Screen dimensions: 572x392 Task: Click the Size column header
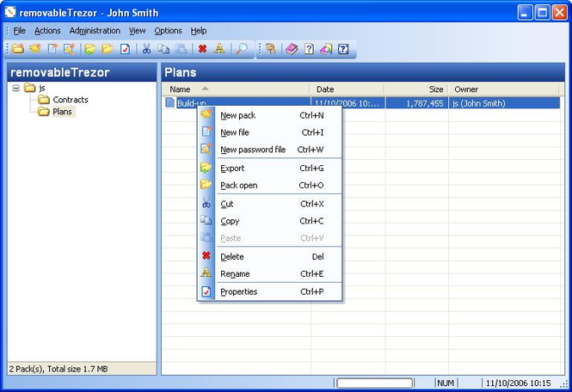pyautogui.click(x=416, y=89)
